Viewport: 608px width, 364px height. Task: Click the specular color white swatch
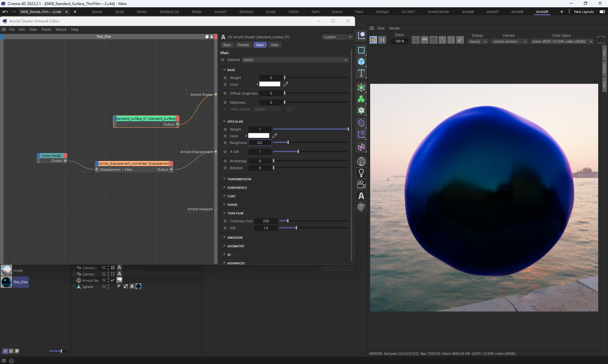[x=258, y=136]
